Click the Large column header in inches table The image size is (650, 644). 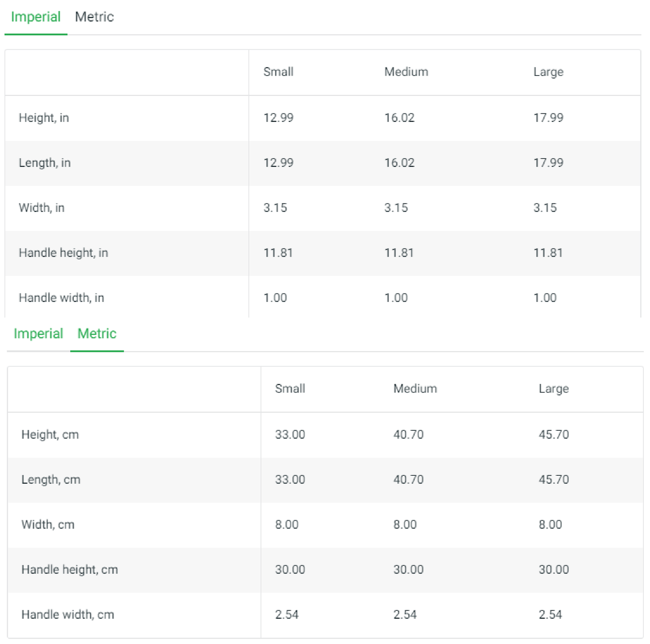click(x=548, y=72)
